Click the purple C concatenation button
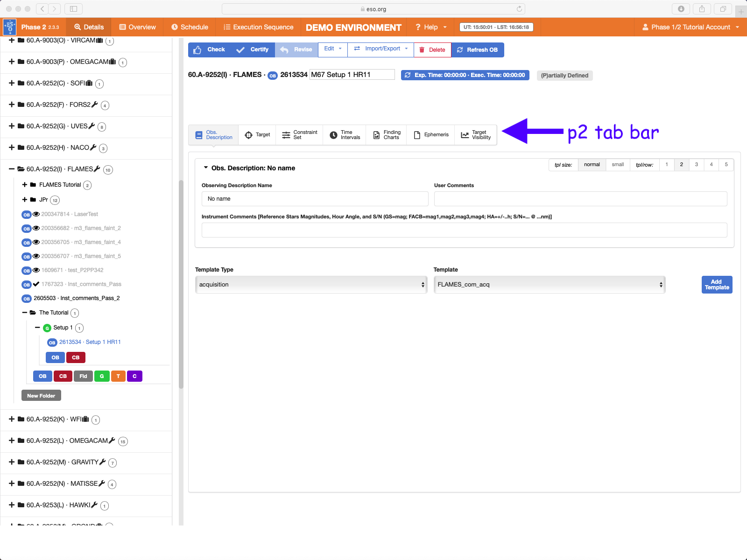The width and height of the screenshot is (747, 560). point(134,376)
